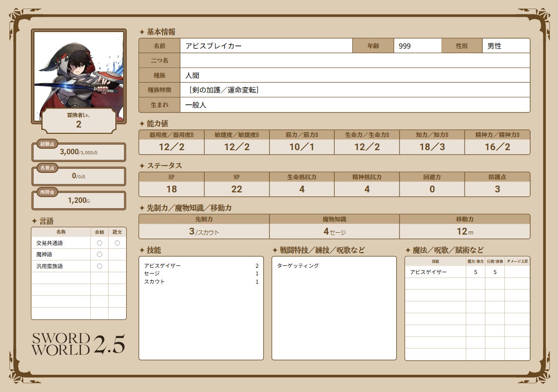Click the star icon beside 魔法／呪歌 heading
Image resolution: width=558 pixels, height=392 pixels.
point(408,250)
